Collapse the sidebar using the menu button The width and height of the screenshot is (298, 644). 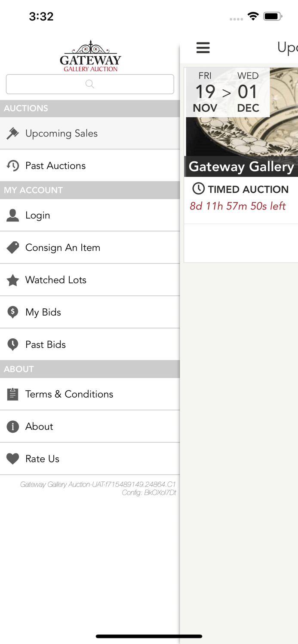point(203,48)
